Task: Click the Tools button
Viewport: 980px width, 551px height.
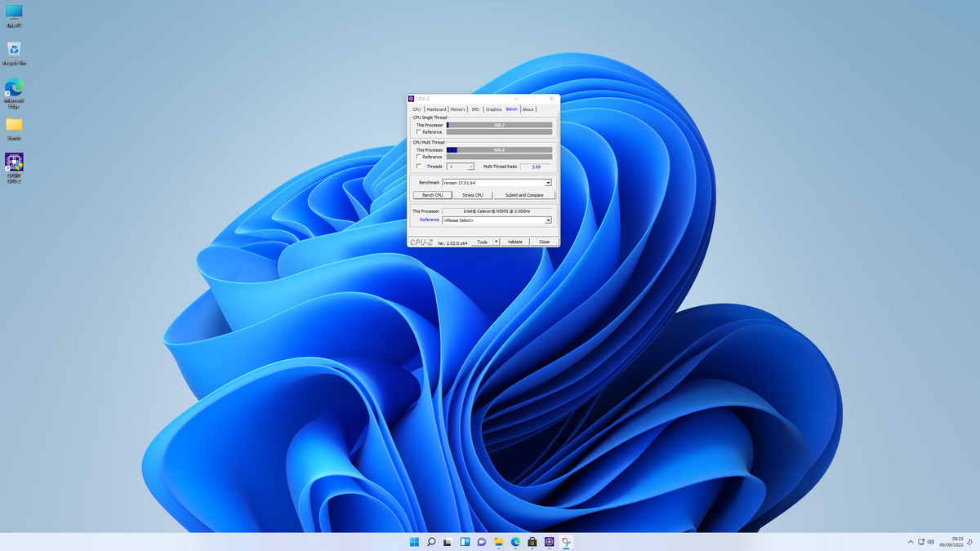Action: point(482,242)
